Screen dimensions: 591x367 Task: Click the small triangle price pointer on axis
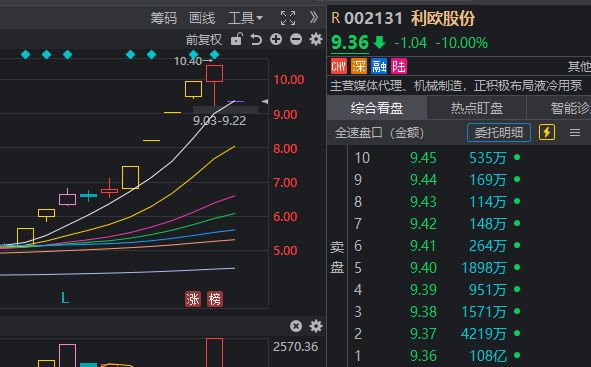265,101
